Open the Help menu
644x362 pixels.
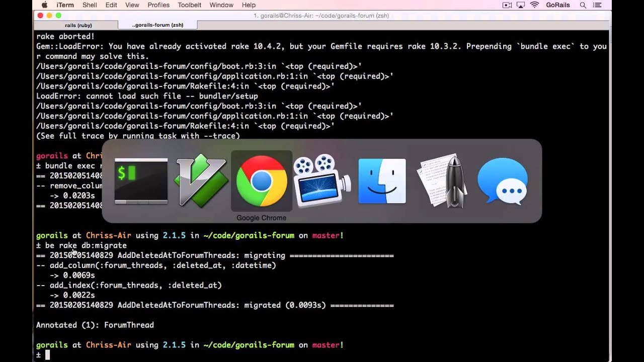click(249, 5)
